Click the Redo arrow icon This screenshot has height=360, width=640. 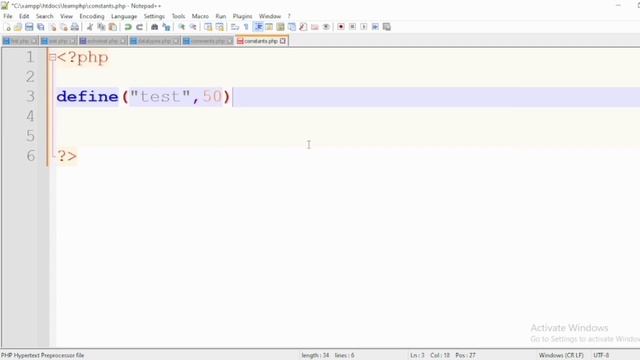coord(139,27)
